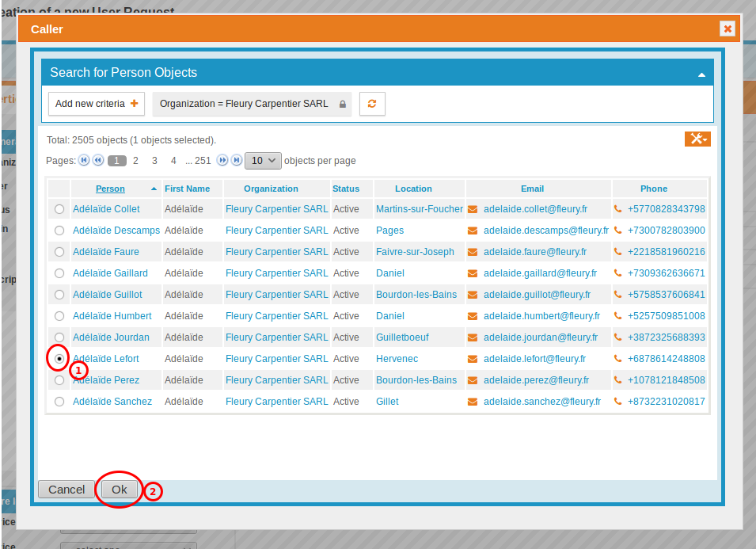
Task: Choose Adélaïde Jourdan using her radio button
Action: [59, 337]
